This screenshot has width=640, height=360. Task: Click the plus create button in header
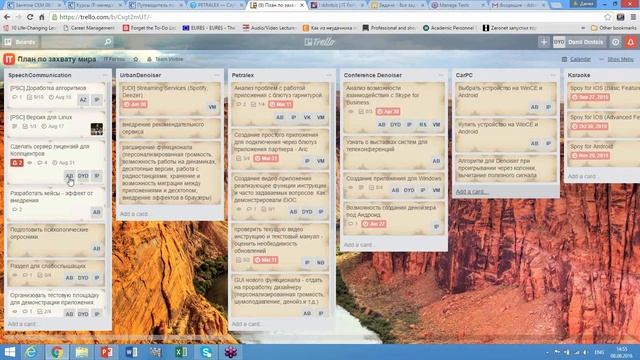click(x=544, y=42)
